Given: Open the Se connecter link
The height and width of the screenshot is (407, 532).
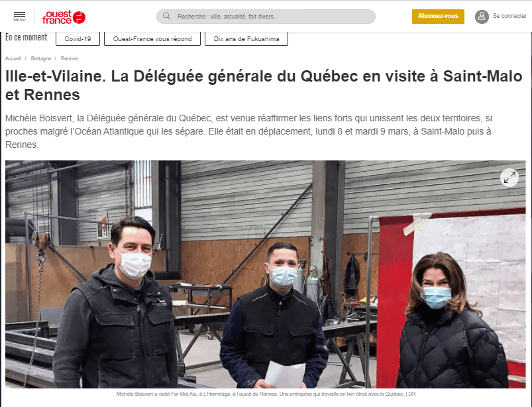Looking at the screenshot, I should pos(509,16).
